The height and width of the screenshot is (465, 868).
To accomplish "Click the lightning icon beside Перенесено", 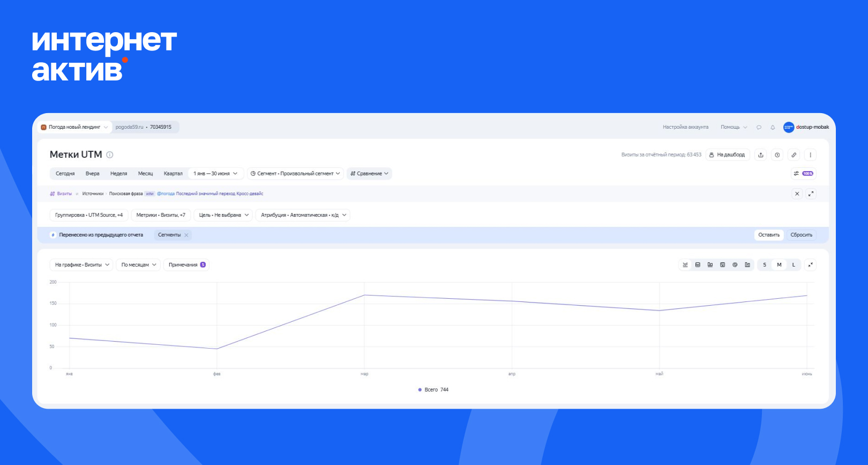I will 53,235.
